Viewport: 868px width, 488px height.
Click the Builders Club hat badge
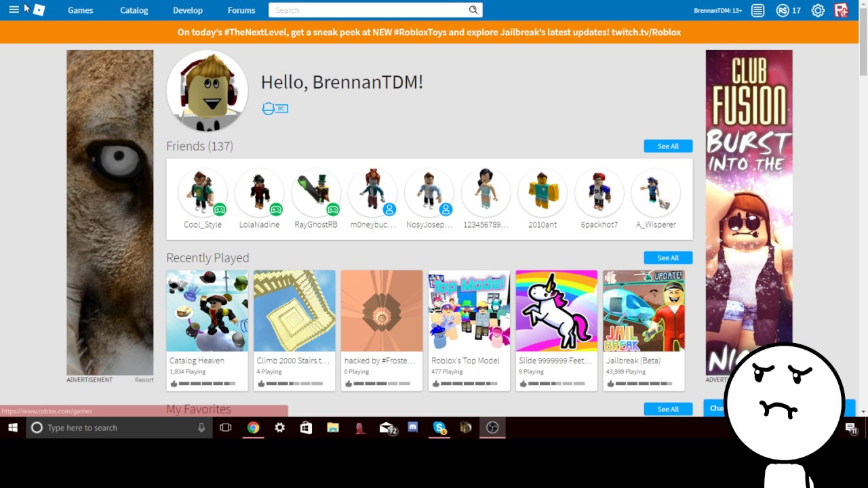click(x=275, y=108)
